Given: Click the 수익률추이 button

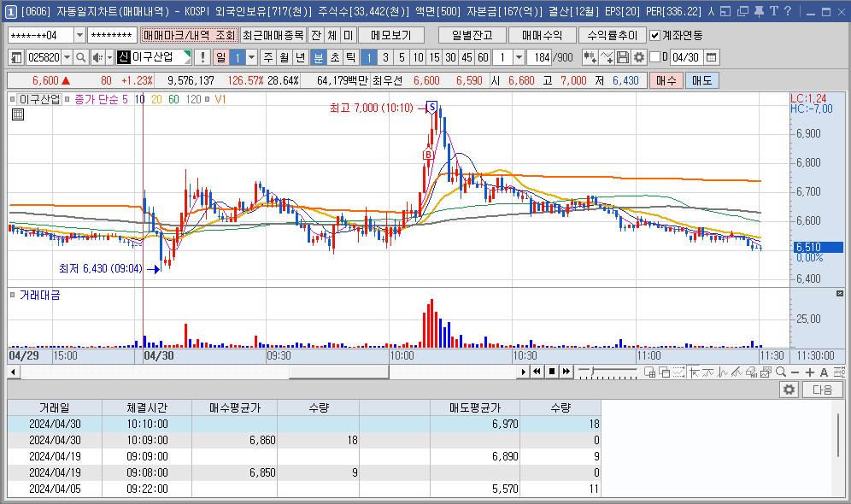Looking at the screenshot, I should click(x=613, y=35).
